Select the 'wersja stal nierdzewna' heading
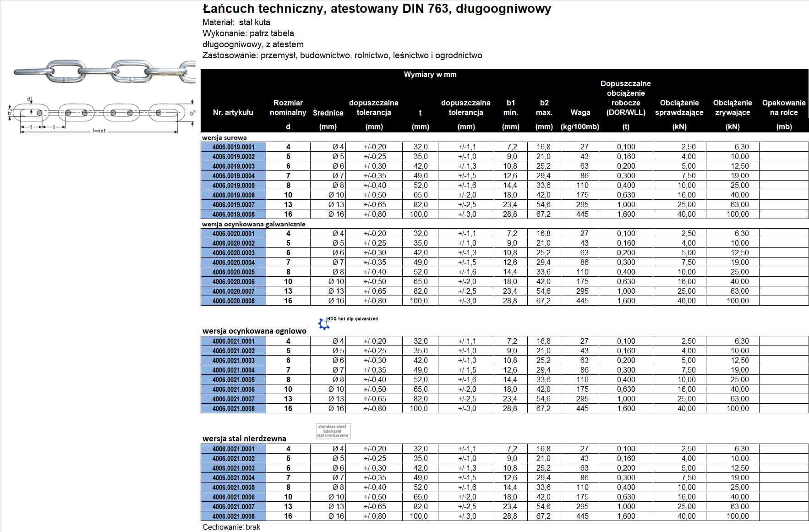The width and height of the screenshot is (809, 532). click(x=244, y=439)
